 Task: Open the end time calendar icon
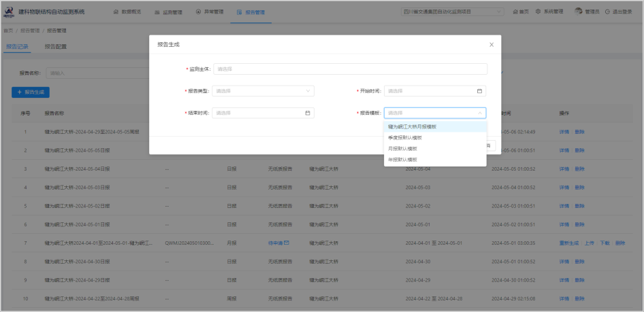(x=308, y=113)
